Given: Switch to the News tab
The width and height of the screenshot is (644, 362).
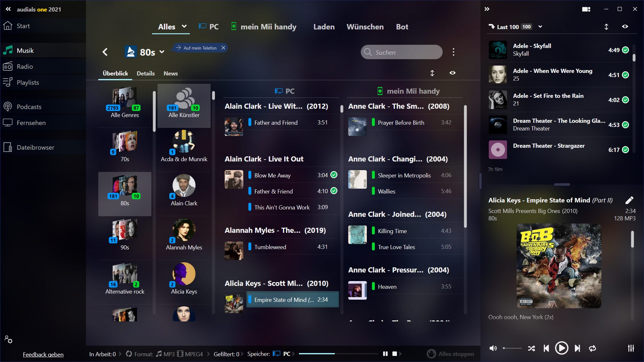Looking at the screenshot, I should pyautogui.click(x=171, y=74).
